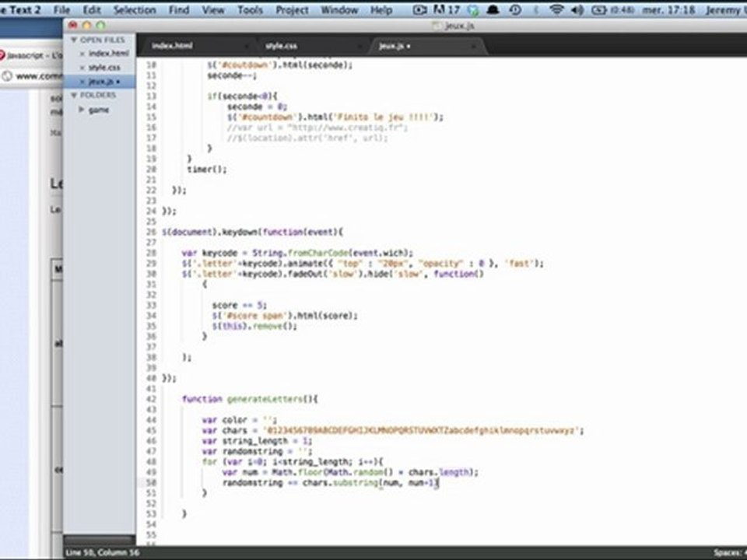Open the notification bell menu bar icon
Viewport: 747px width, 560px height.
tap(493, 9)
